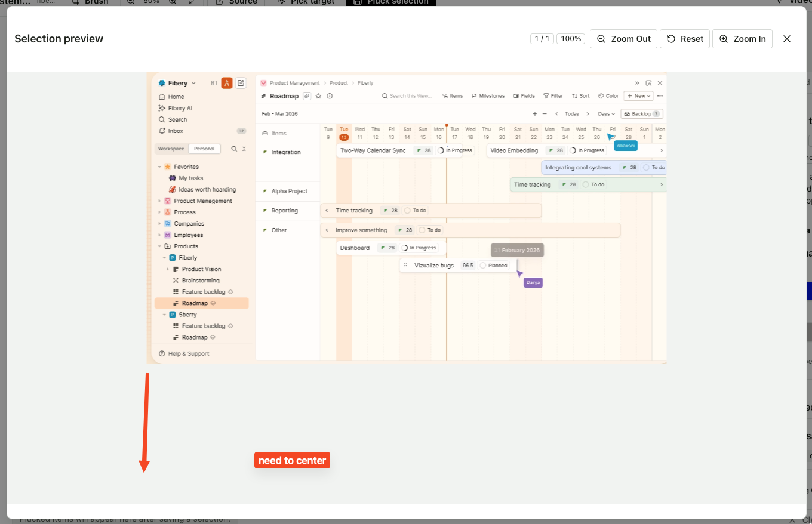
Task: Click the Zoom Out button in Selection preview
Action: pos(623,39)
